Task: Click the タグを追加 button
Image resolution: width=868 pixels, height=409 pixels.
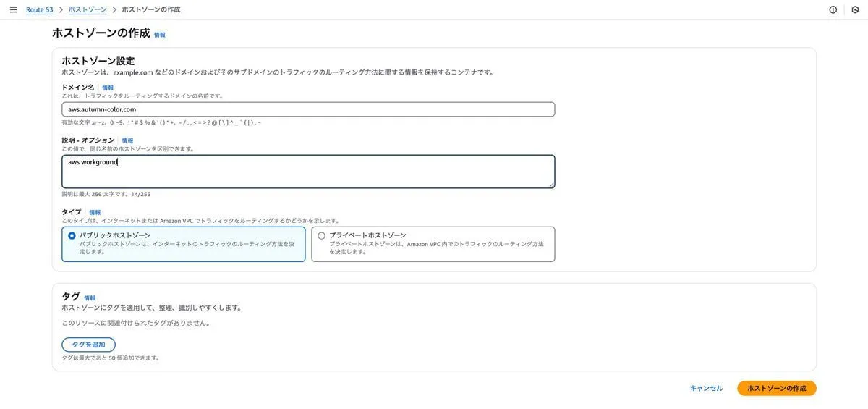Action: click(x=88, y=345)
